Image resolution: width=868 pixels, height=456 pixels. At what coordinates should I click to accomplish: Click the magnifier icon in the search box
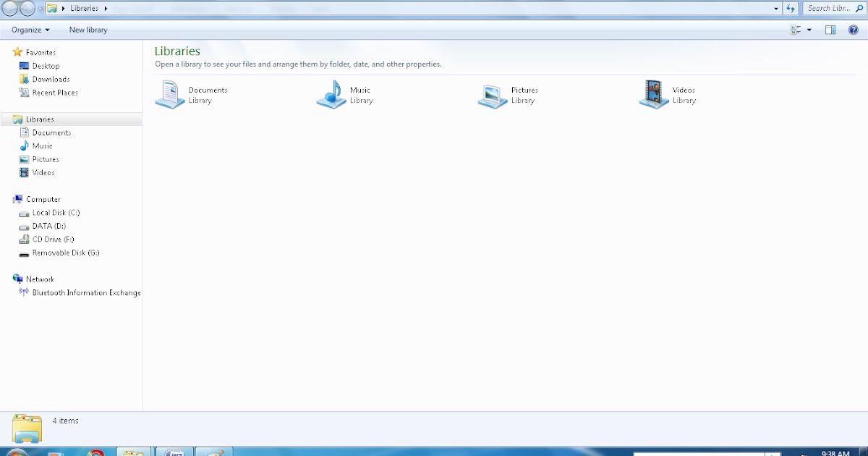tap(861, 8)
